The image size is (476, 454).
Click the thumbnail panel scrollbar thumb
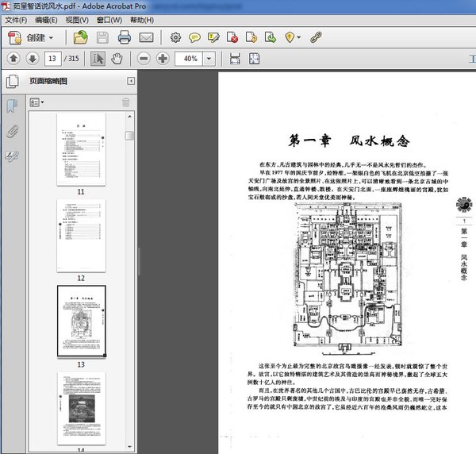[129, 136]
